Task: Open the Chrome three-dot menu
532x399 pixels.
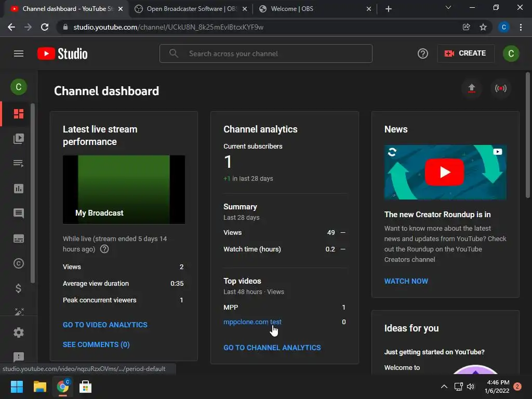Action: click(x=521, y=27)
